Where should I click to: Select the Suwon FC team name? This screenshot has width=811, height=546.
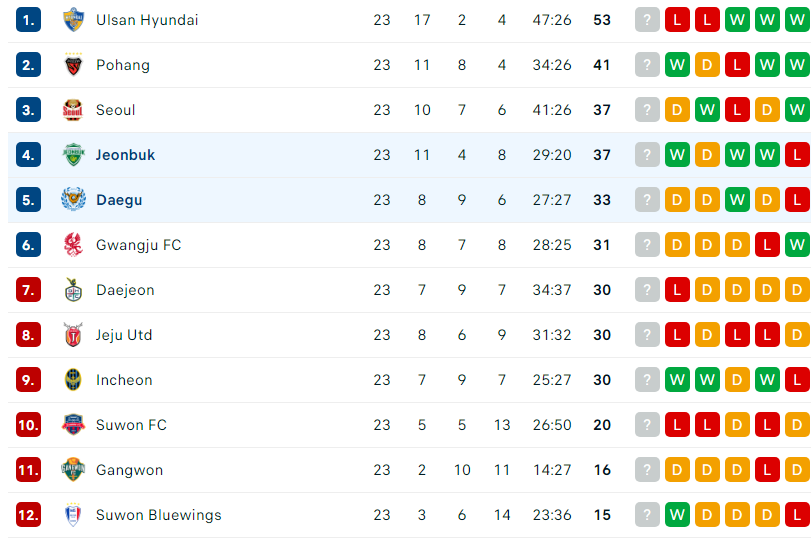coord(131,425)
